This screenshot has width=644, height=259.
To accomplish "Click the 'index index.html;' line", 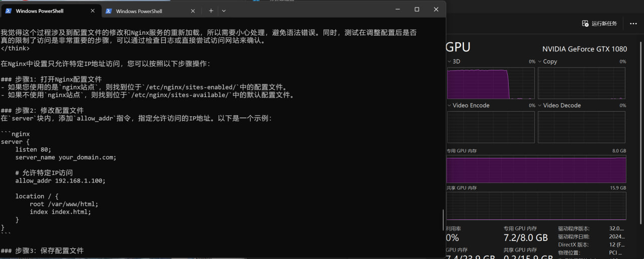I will 60,212.
